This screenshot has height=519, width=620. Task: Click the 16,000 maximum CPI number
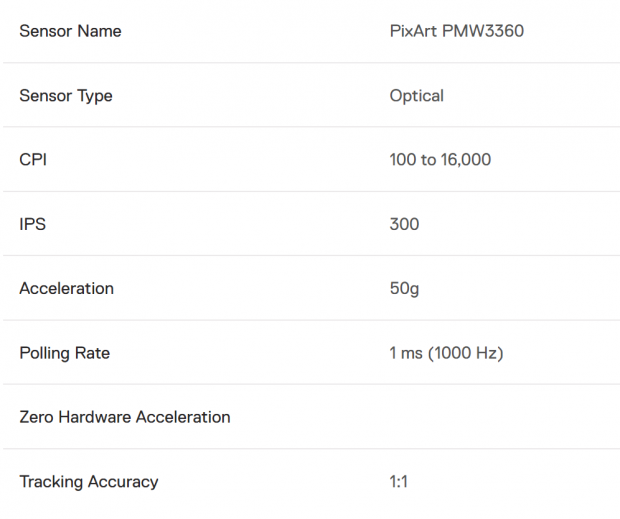(x=466, y=160)
